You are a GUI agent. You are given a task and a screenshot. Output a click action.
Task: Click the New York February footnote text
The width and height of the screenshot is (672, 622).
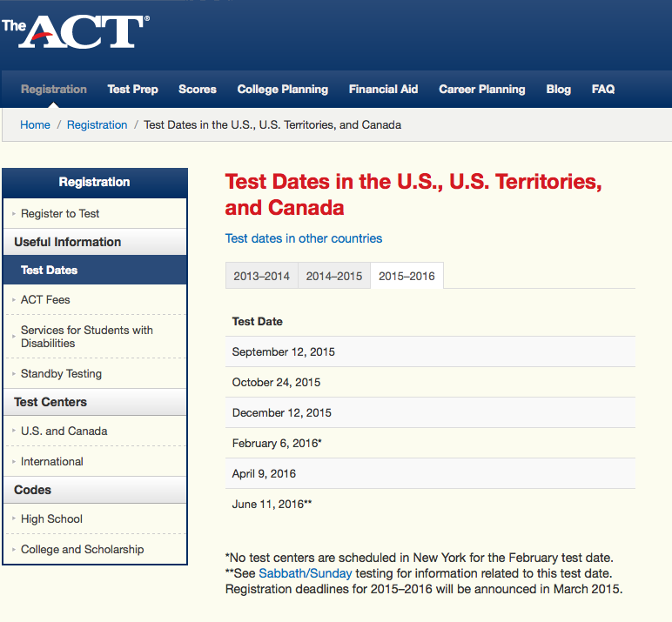pos(420,558)
